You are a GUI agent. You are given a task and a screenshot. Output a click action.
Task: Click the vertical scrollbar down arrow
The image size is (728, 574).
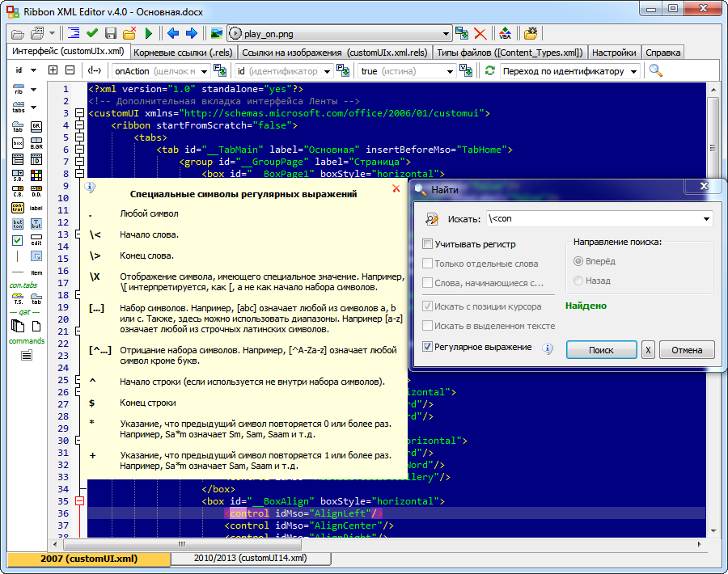[x=713, y=531]
